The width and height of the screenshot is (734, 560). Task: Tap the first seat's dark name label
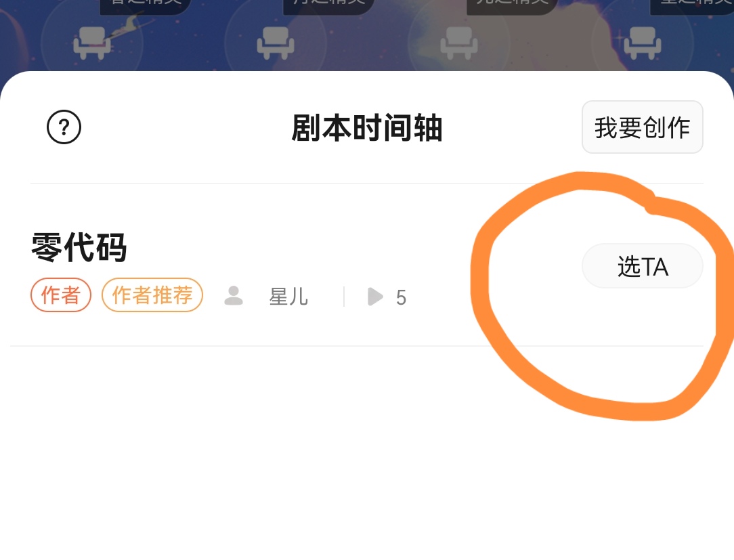[146, 7]
